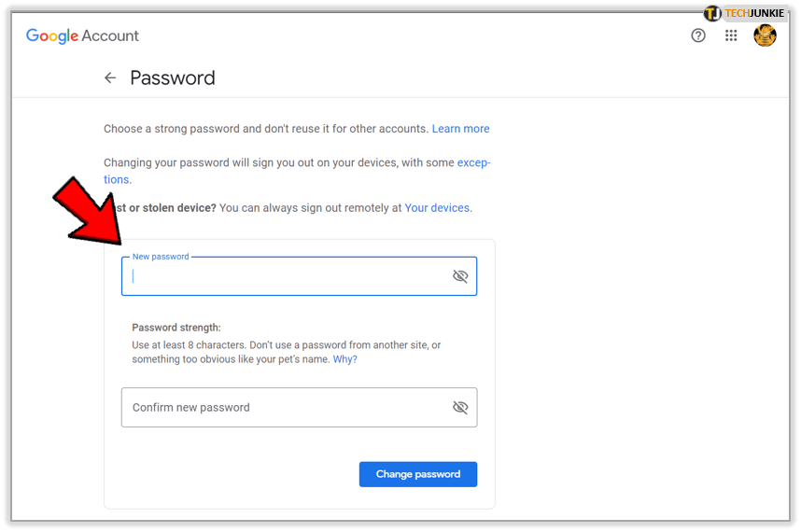Image resolution: width=801 pixels, height=532 pixels.
Task: Click the Password strength label
Action: (176, 328)
